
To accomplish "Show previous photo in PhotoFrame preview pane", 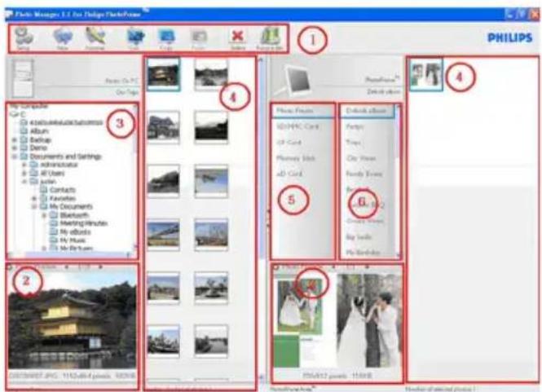I will [x=333, y=266].
